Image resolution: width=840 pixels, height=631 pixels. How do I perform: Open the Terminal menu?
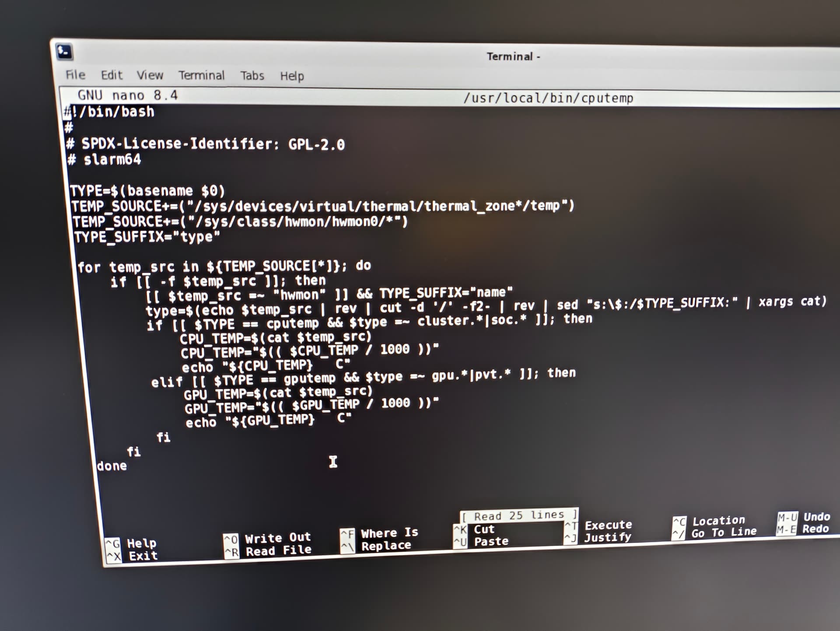pos(201,75)
